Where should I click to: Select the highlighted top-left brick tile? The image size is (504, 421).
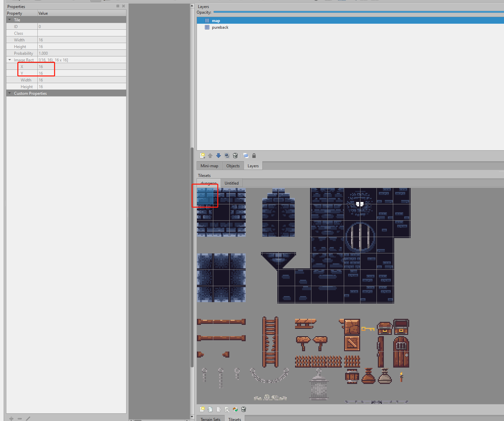[205, 196]
